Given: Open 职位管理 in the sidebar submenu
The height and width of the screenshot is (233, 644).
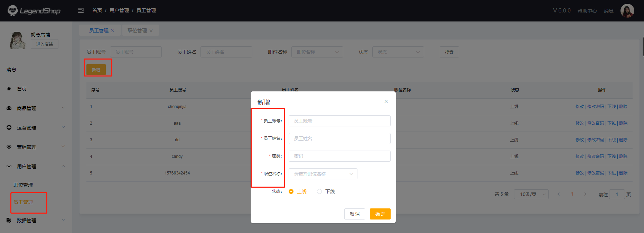Looking at the screenshot, I should [23, 185].
